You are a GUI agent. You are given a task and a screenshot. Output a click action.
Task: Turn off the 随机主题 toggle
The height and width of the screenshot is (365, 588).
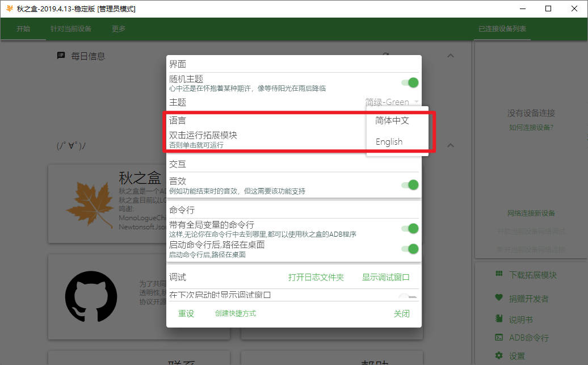point(410,83)
